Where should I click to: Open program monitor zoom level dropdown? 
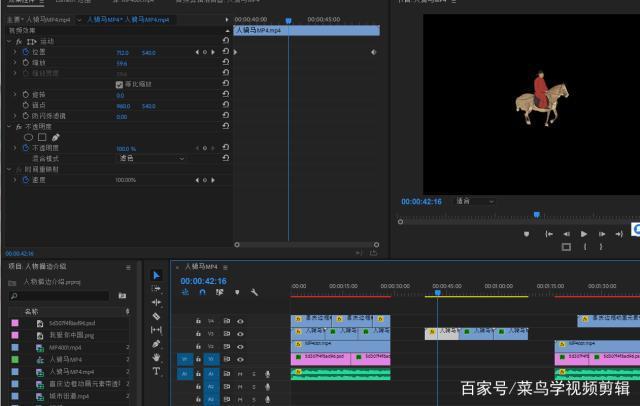click(475, 201)
